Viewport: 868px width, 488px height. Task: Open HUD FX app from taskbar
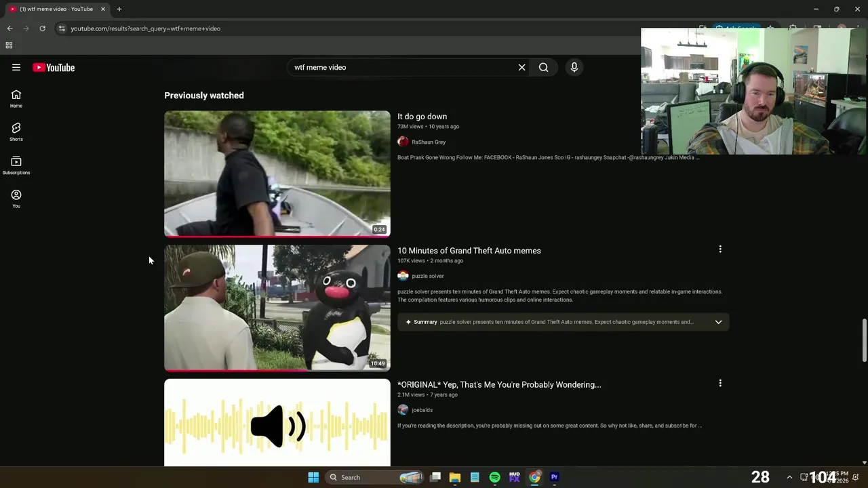tap(515, 477)
